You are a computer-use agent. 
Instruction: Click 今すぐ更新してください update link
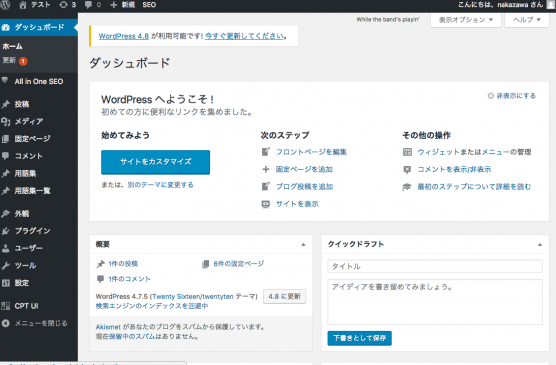[245, 36]
